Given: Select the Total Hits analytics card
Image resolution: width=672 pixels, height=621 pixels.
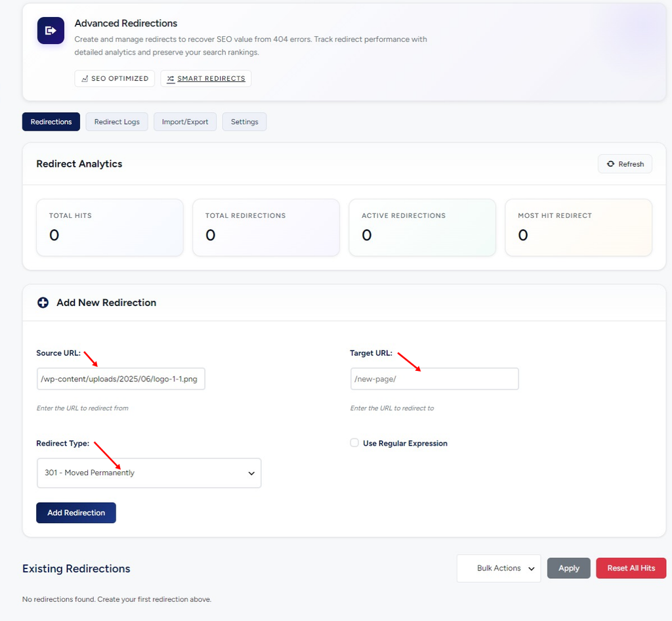Looking at the screenshot, I should [110, 228].
